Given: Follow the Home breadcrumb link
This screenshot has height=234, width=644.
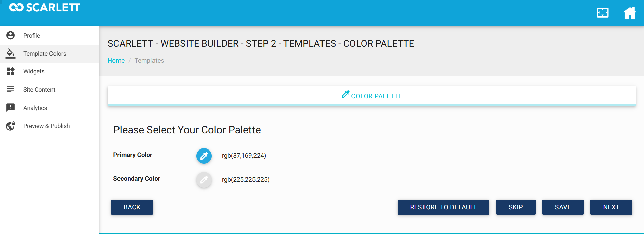Looking at the screenshot, I should [x=116, y=61].
